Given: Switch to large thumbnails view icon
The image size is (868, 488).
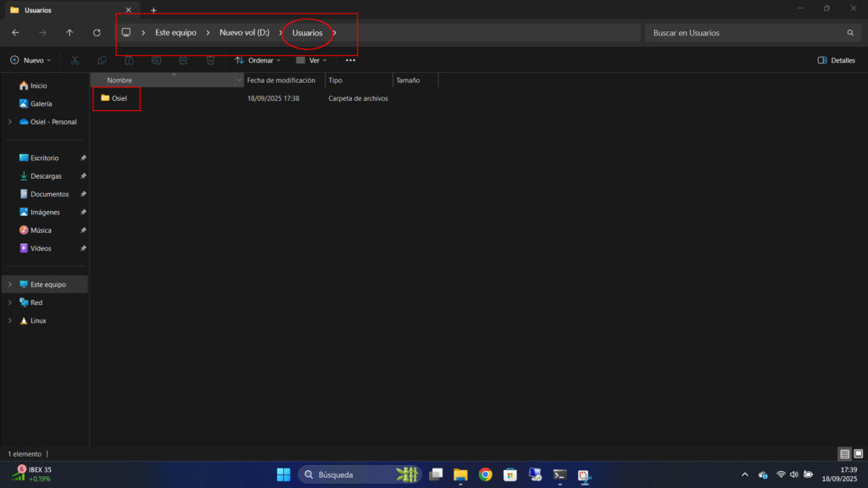Looking at the screenshot, I should [x=858, y=454].
